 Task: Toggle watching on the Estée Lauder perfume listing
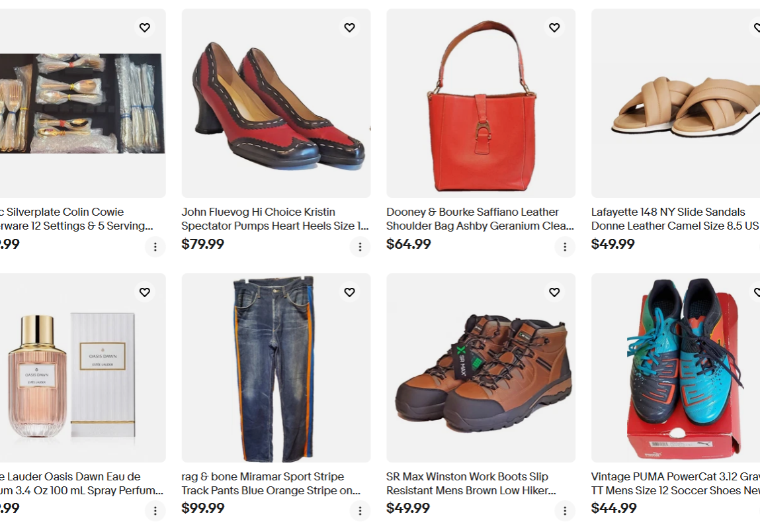click(144, 292)
